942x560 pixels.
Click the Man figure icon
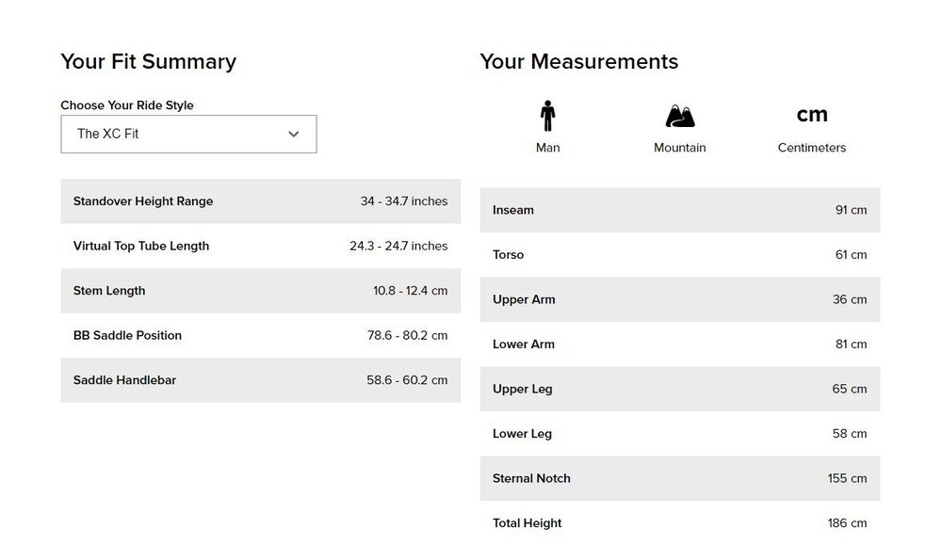click(x=547, y=116)
